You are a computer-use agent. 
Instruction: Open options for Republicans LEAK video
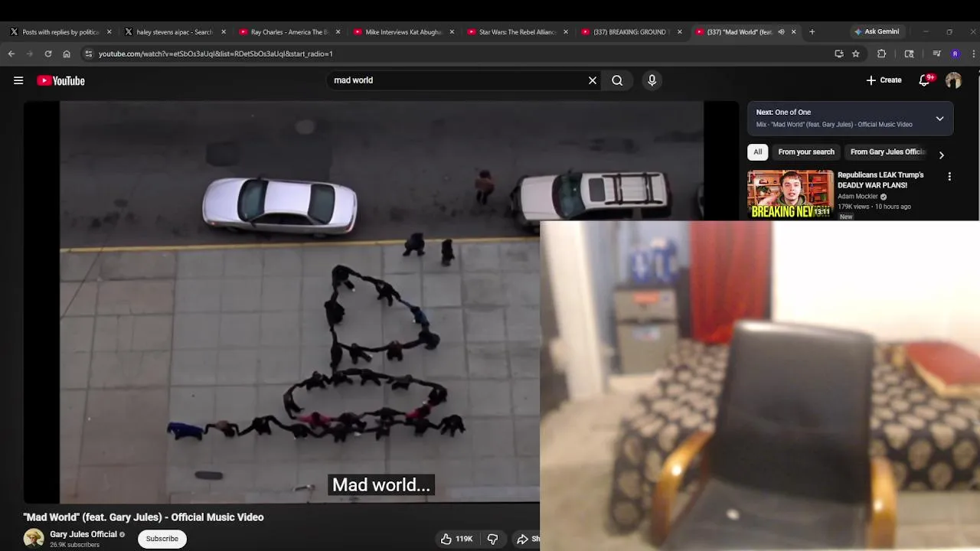(949, 177)
